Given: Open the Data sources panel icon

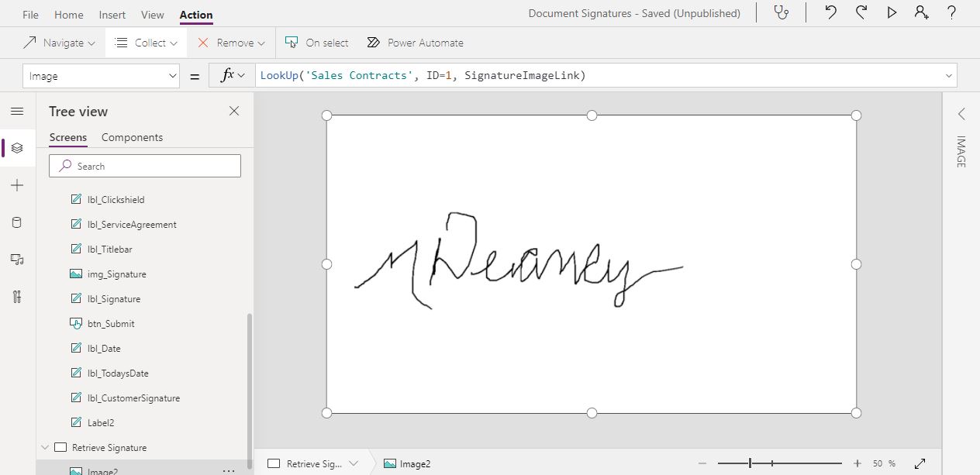Looking at the screenshot, I should click(17, 222).
